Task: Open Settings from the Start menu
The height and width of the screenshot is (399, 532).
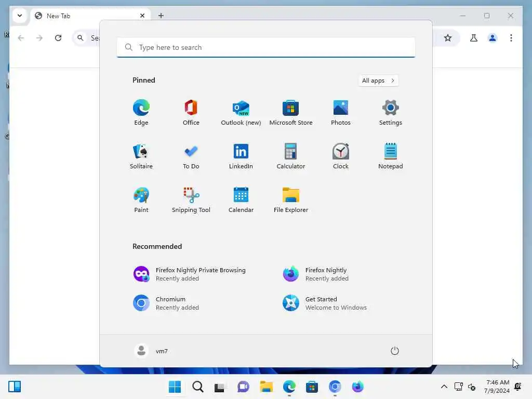Action: (391, 113)
